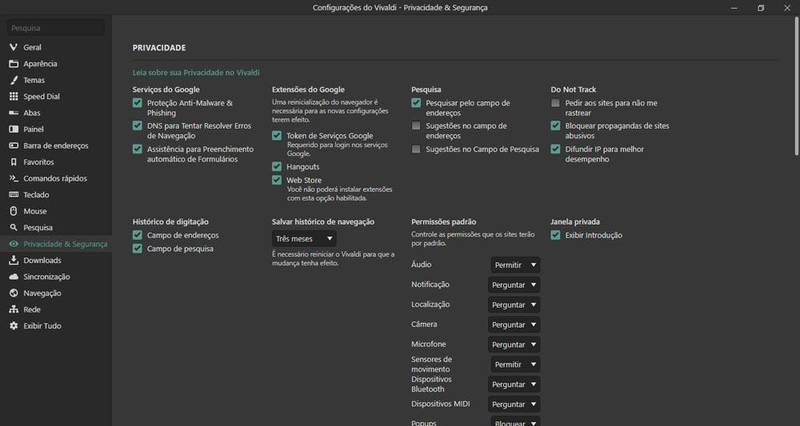Uncheck Proteção Anti-Malware & Phishing
The image size is (800, 426).
click(x=137, y=103)
